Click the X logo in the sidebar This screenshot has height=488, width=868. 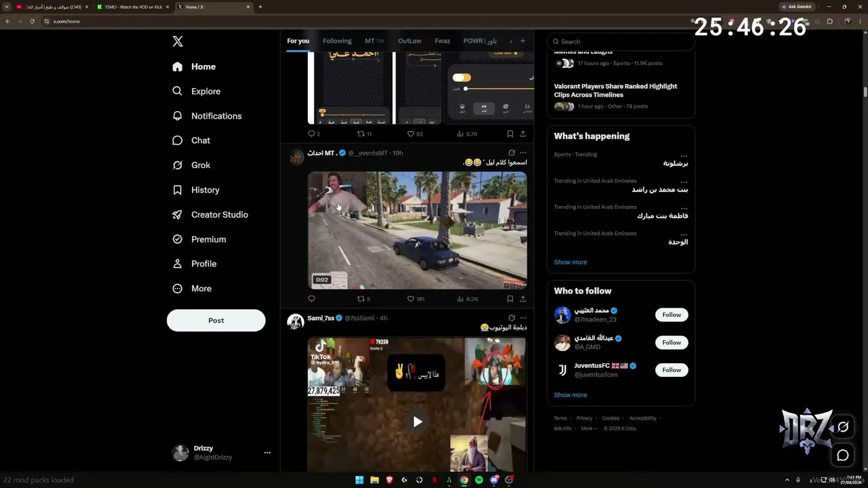pyautogui.click(x=178, y=41)
